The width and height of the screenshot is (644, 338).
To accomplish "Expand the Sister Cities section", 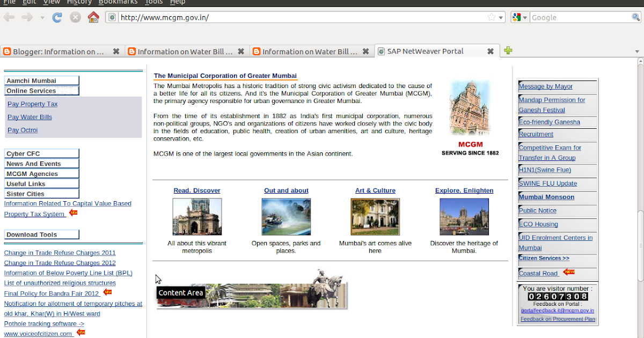I will point(42,194).
